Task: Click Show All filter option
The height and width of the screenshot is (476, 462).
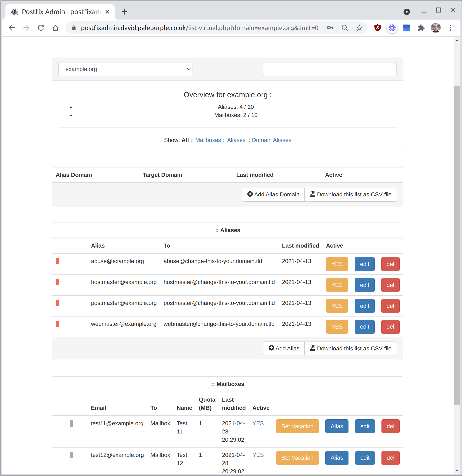Action: point(185,140)
